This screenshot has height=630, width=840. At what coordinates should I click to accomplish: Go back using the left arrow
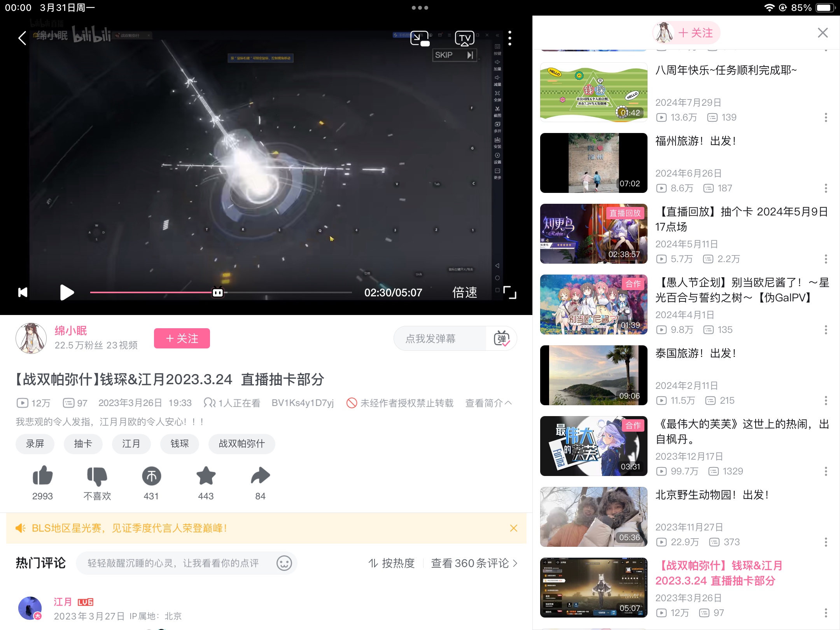point(22,38)
